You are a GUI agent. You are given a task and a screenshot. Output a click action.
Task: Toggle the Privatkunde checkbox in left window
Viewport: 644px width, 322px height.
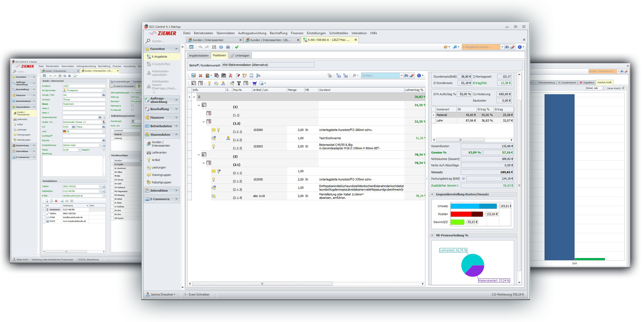click(x=132, y=110)
